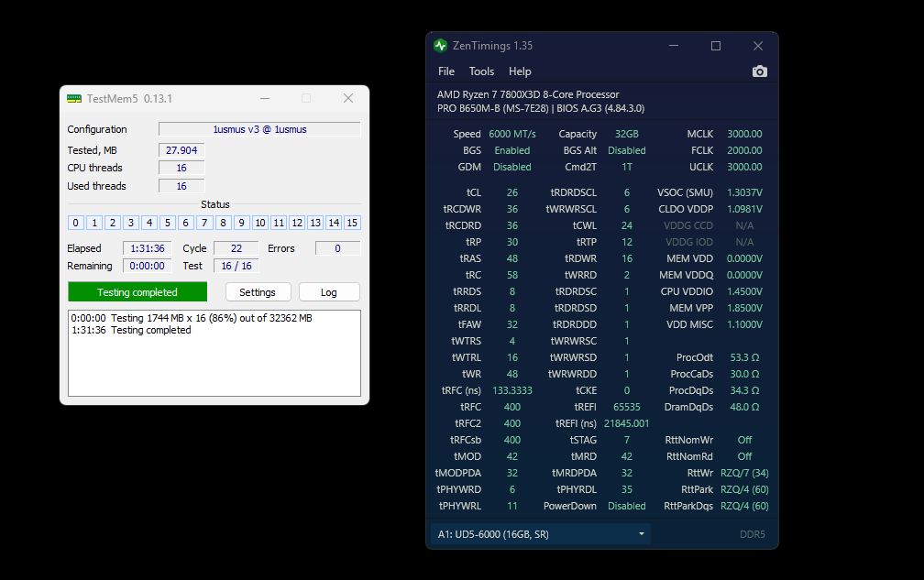
Task: Click the tRAS value 48
Action: (512, 258)
